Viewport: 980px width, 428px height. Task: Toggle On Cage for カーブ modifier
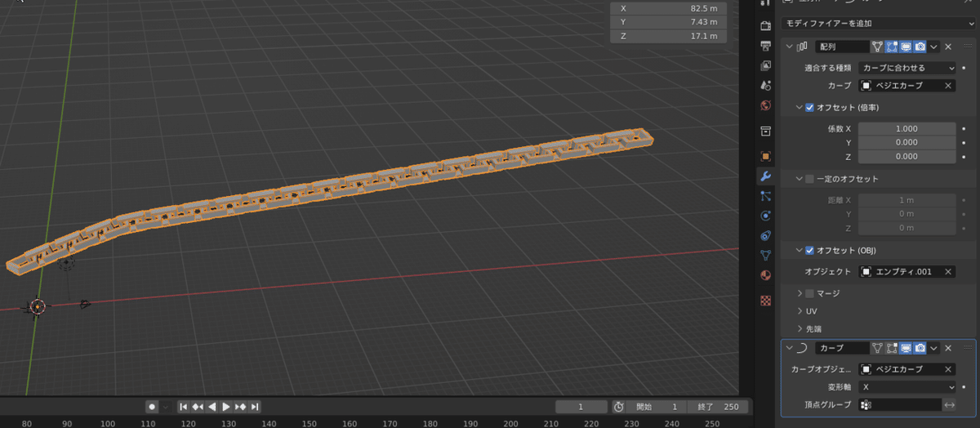coord(877,348)
